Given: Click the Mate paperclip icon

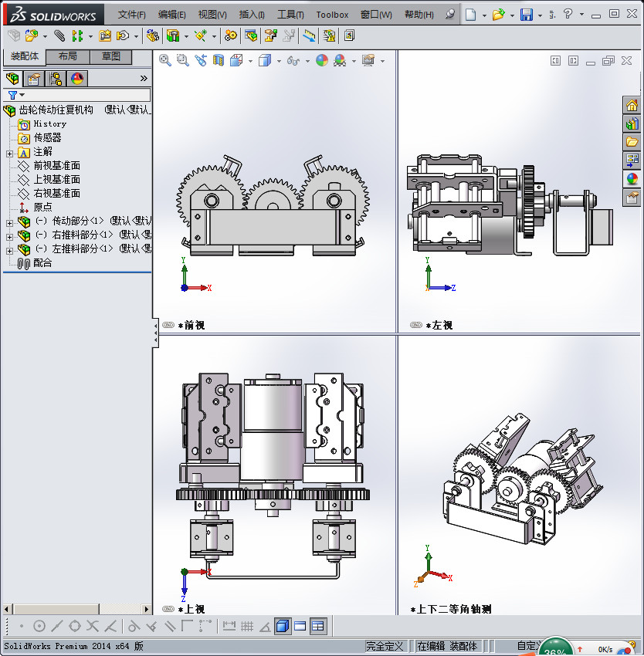Looking at the screenshot, I should (59, 36).
